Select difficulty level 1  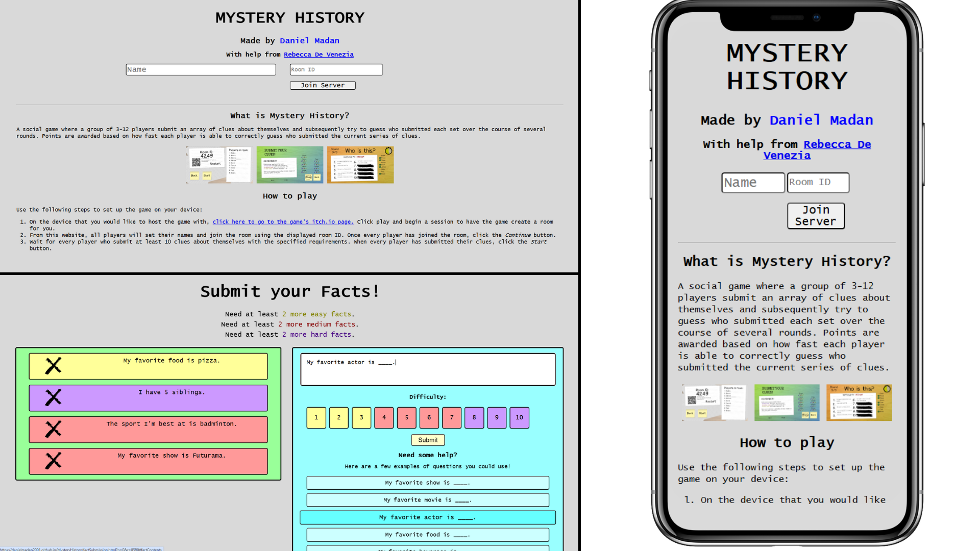tap(316, 417)
